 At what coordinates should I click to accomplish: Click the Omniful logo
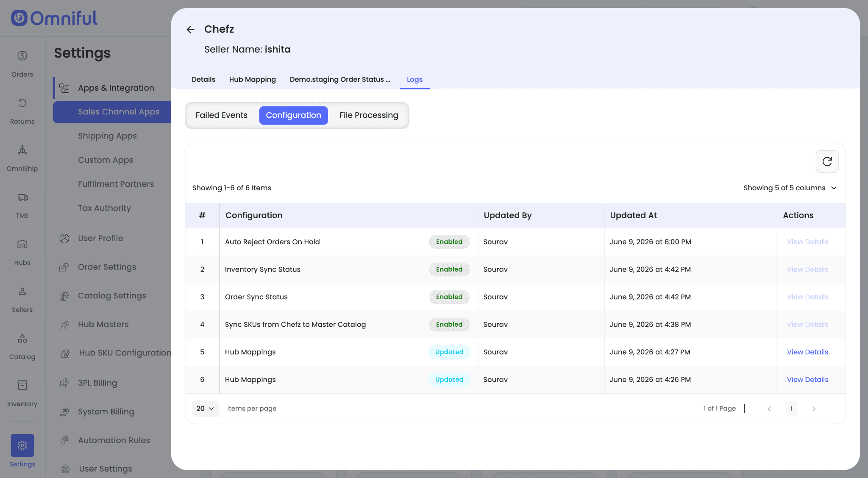coord(54,18)
